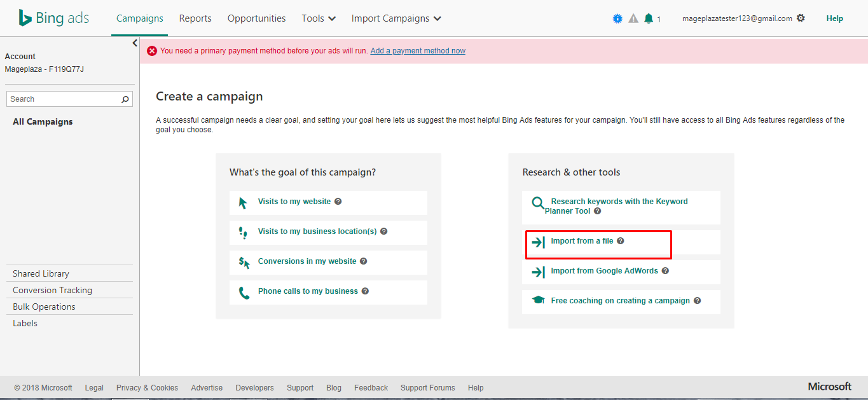Click the Microsoft logo in footer
This screenshot has height=400, width=868.
830,387
